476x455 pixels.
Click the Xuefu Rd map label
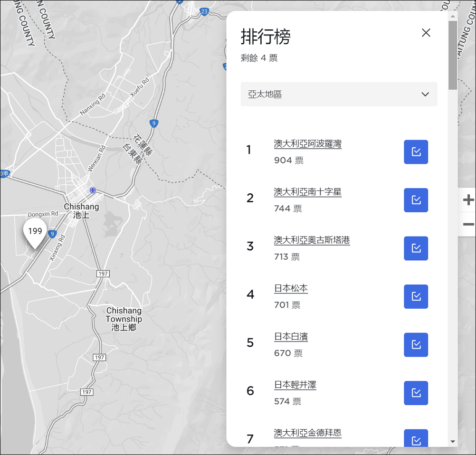[x=140, y=87]
